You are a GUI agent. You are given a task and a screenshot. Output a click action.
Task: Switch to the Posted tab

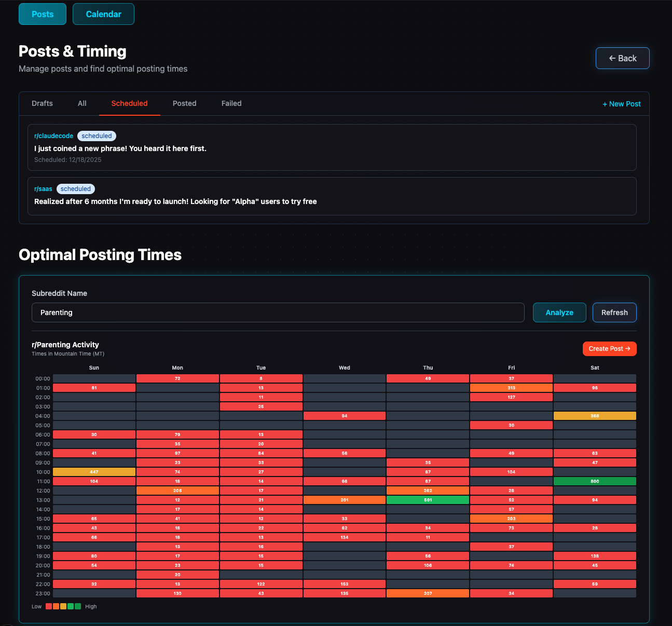pyautogui.click(x=184, y=103)
